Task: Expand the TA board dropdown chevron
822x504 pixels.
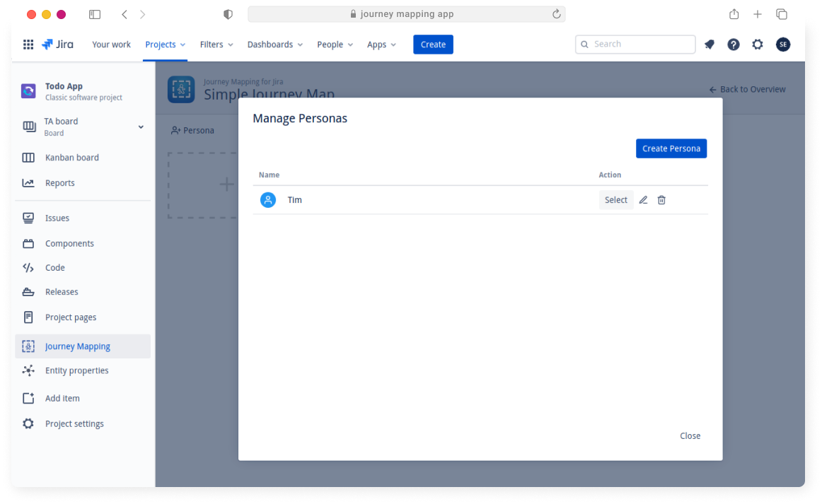Action: (x=141, y=127)
